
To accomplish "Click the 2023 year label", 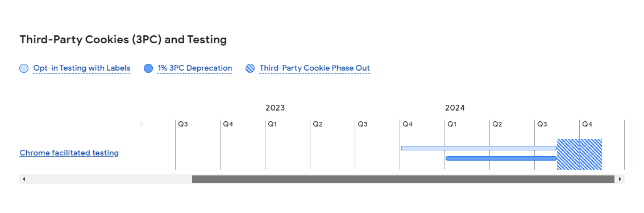I will coord(275,108).
